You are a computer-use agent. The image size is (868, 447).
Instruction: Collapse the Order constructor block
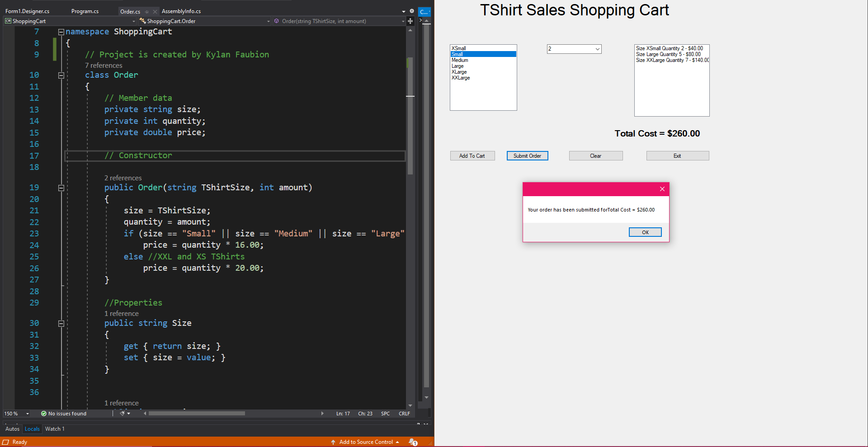[x=61, y=188]
